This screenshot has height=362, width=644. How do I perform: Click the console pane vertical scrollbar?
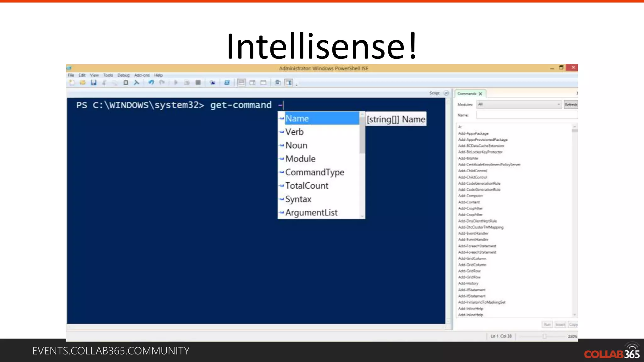coord(448,211)
